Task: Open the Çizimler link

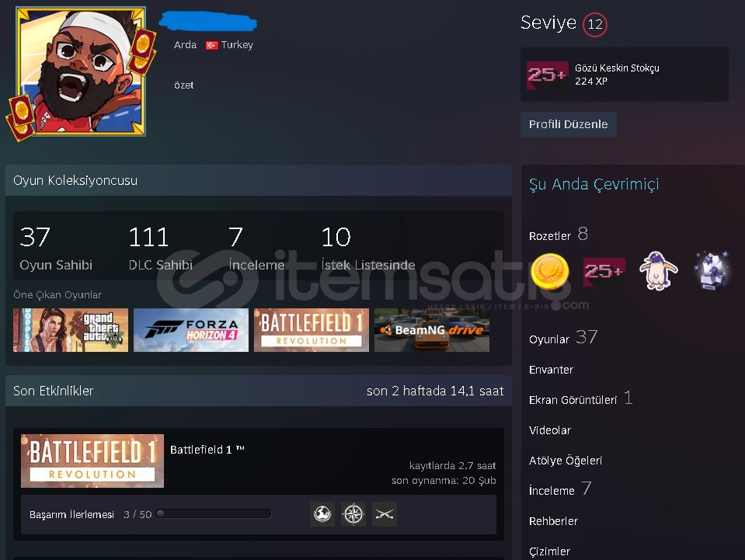Action: (549, 551)
